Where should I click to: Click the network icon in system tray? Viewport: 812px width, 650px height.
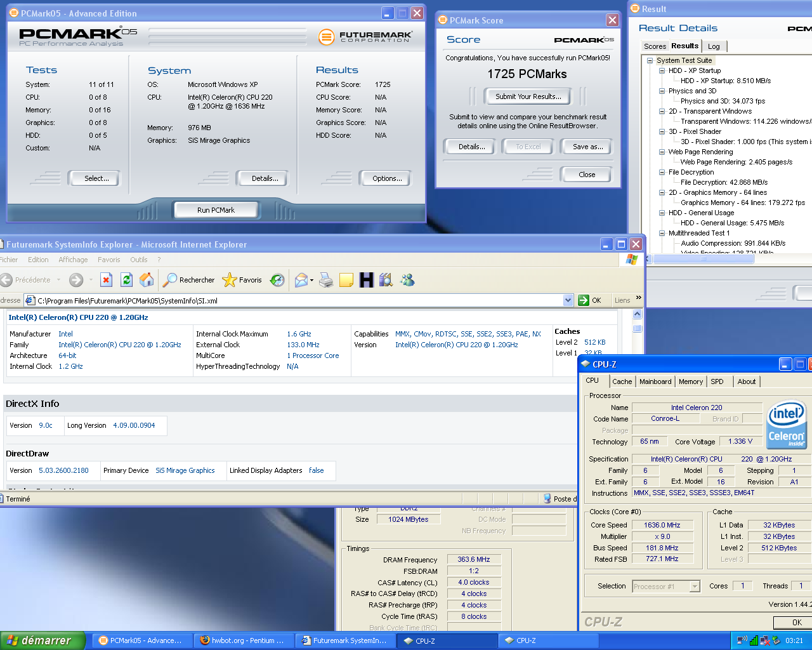(742, 640)
